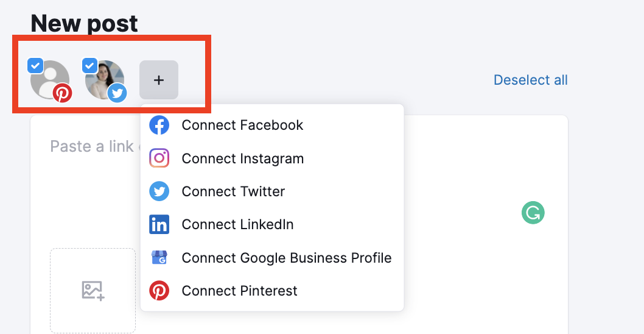Click the Facebook logo icon

[159, 126]
